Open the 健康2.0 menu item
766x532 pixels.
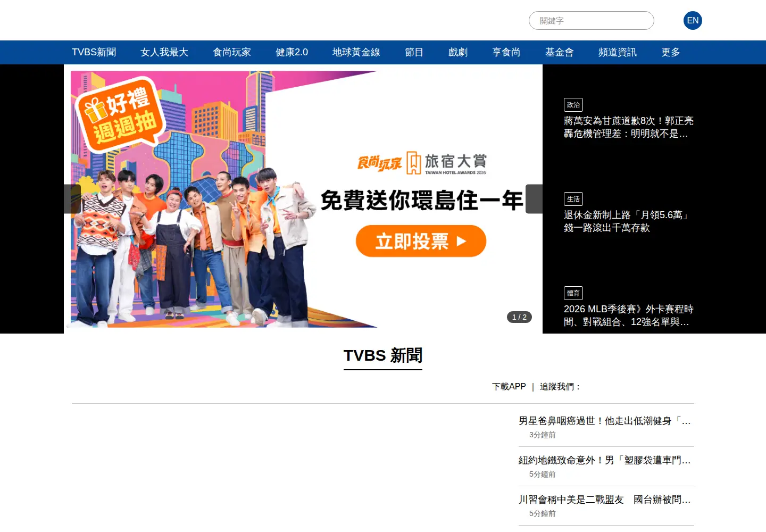coord(292,52)
